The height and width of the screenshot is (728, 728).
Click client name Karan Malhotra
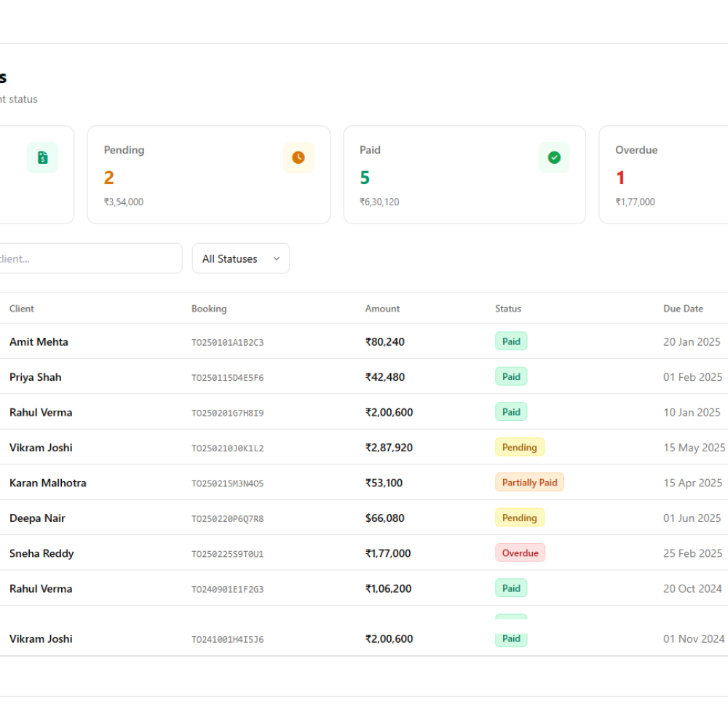point(48,483)
